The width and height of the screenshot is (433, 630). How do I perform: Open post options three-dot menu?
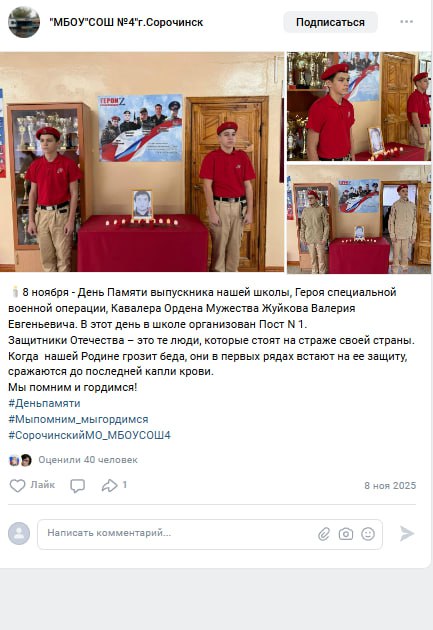coord(406,22)
